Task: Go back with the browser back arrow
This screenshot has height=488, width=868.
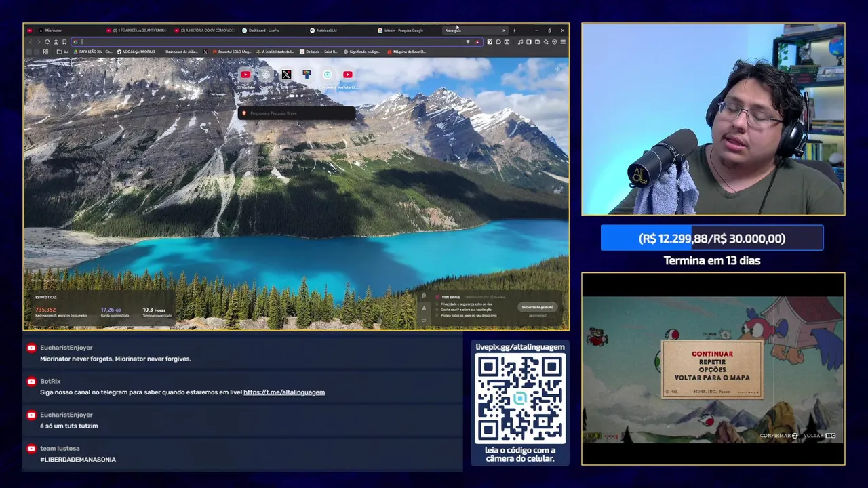Action: pyautogui.click(x=31, y=42)
